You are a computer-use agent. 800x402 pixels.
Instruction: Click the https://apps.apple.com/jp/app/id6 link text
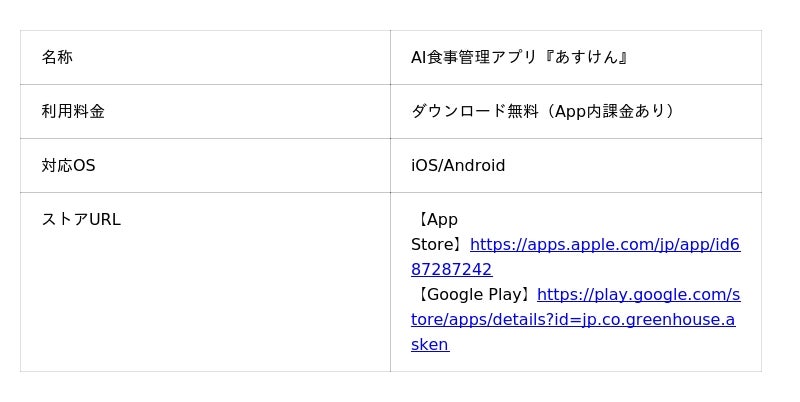604,245
